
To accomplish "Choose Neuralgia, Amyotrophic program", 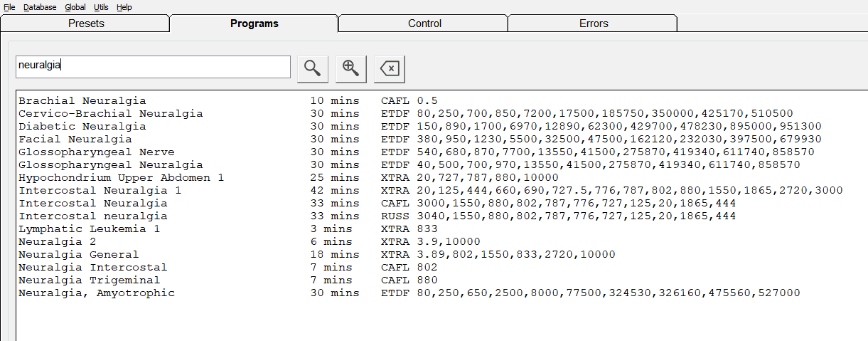I will (97, 293).
